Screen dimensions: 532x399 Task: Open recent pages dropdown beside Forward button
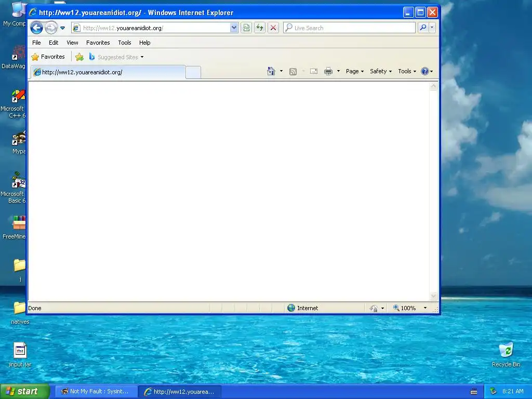point(63,28)
